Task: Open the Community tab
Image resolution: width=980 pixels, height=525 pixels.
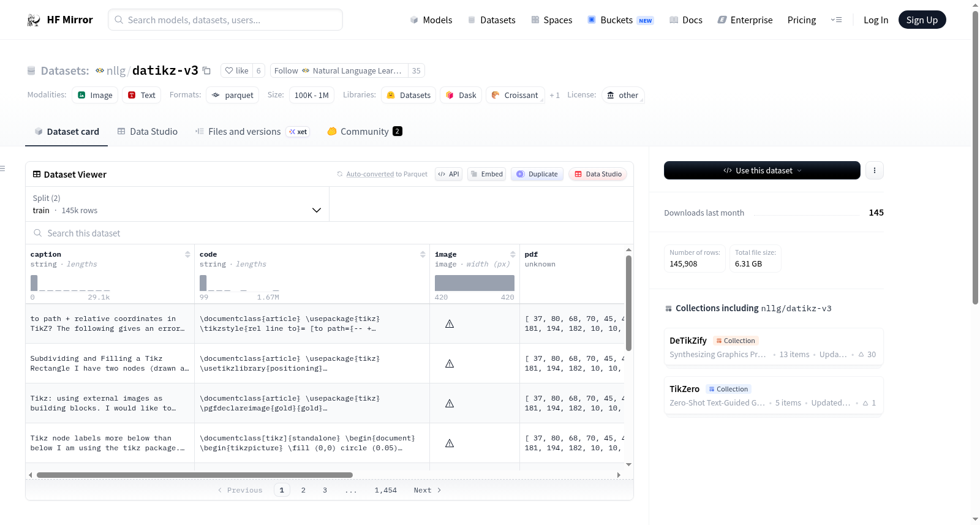Action: point(364,131)
